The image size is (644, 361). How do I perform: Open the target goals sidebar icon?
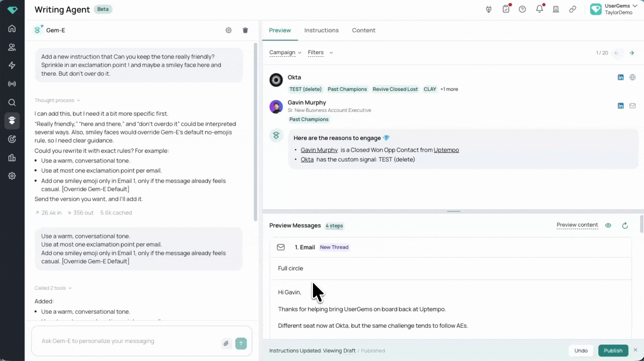pos(12,139)
